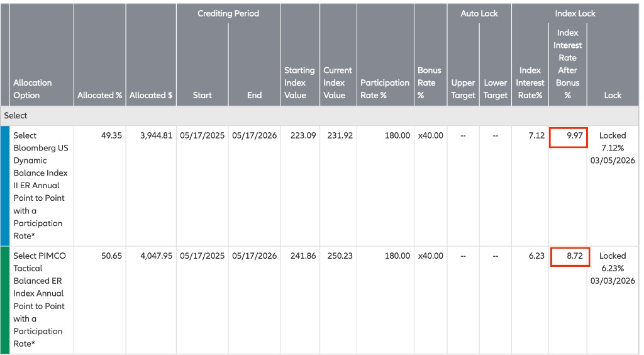
Task: Click the highlighted 9.97 rate after bonus
Action: pyautogui.click(x=568, y=136)
